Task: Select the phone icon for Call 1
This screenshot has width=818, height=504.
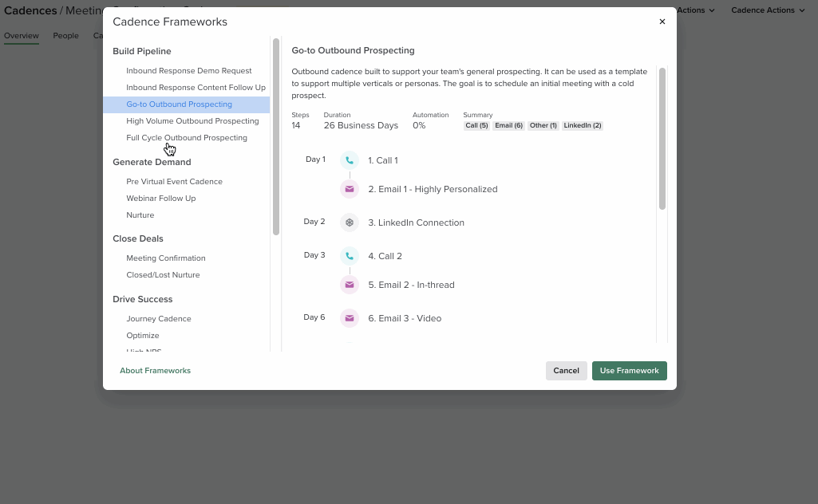Action: click(x=349, y=160)
